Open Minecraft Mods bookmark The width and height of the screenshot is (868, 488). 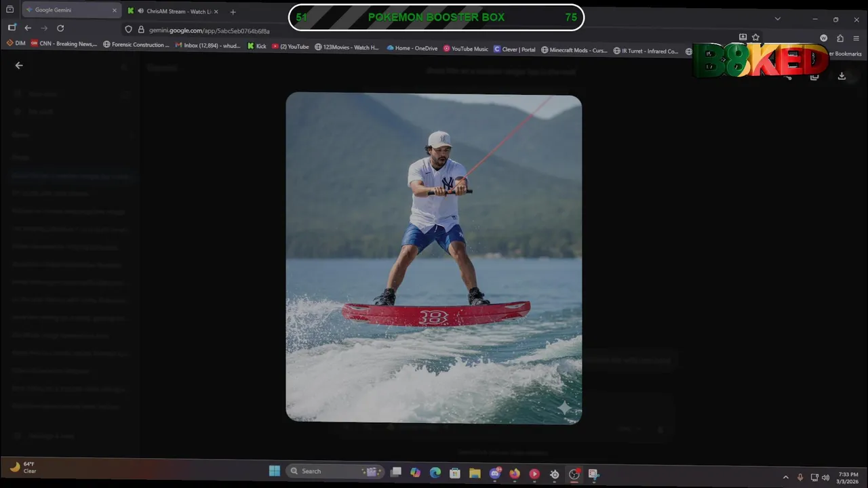(x=574, y=50)
